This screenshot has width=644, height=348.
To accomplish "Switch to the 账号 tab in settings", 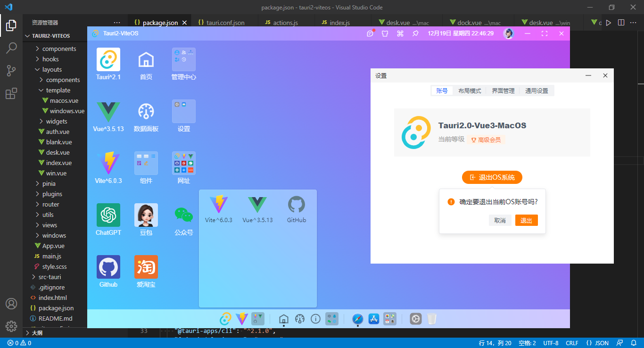I will coord(442,91).
